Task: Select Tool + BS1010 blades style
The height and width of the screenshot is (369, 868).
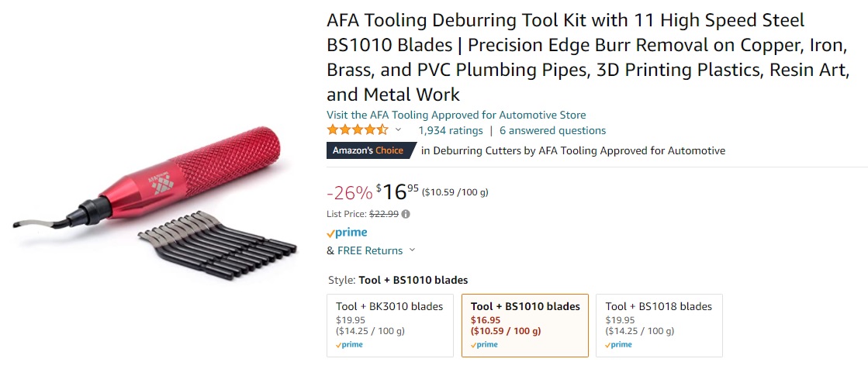Action: (524, 325)
